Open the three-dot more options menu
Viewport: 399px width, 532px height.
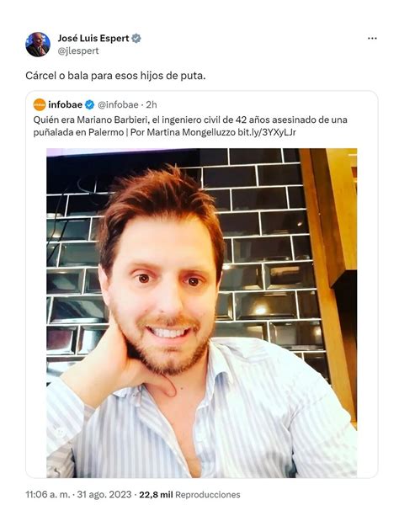[372, 39]
